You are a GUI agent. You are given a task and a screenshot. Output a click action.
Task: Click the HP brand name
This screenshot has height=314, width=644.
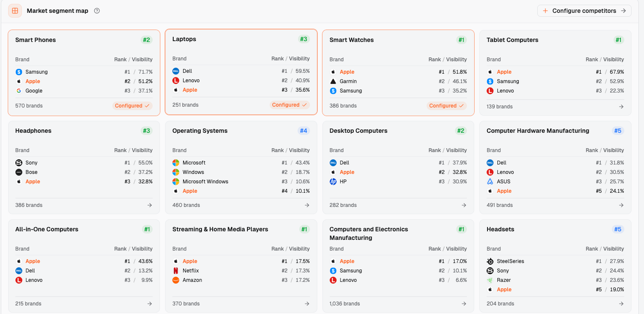[343, 182]
